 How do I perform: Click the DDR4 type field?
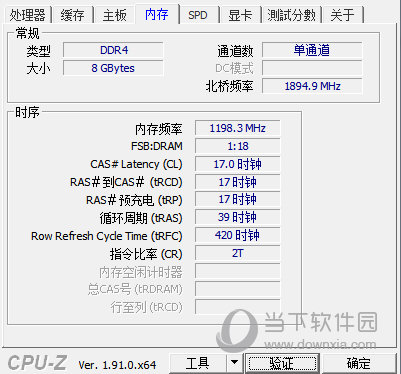pos(113,50)
